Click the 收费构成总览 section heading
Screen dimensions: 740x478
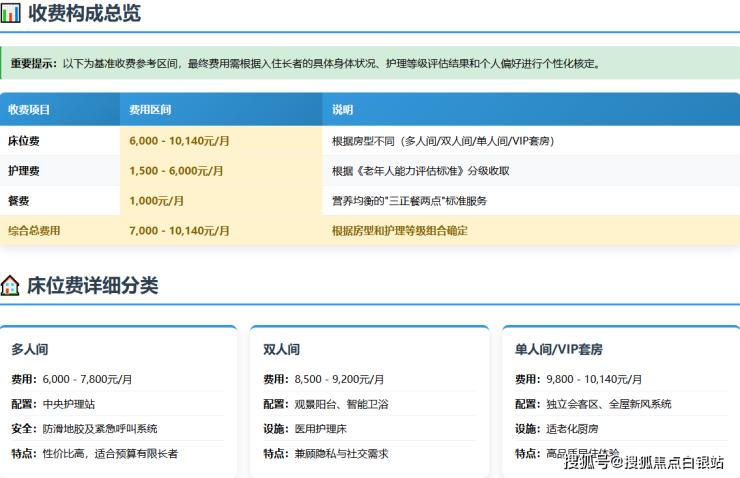(84, 14)
